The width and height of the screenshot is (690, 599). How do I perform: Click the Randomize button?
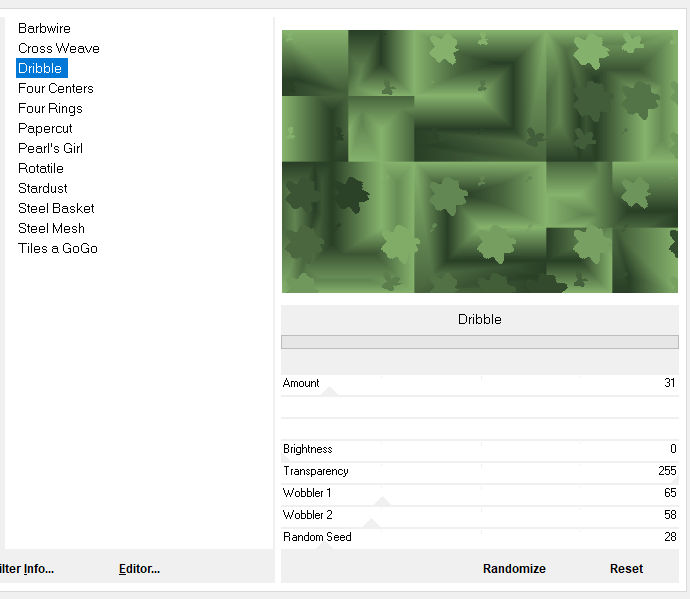[x=514, y=568]
